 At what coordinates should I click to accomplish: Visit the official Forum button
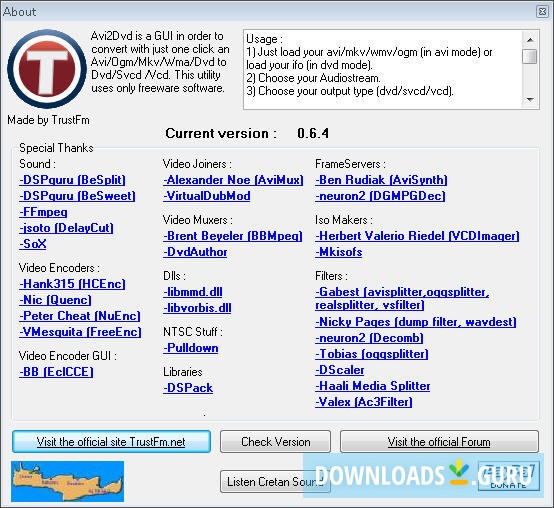(x=439, y=442)
